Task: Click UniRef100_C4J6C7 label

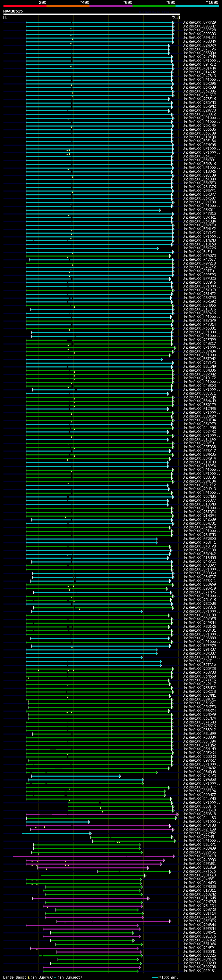Action: click(199, 95)
